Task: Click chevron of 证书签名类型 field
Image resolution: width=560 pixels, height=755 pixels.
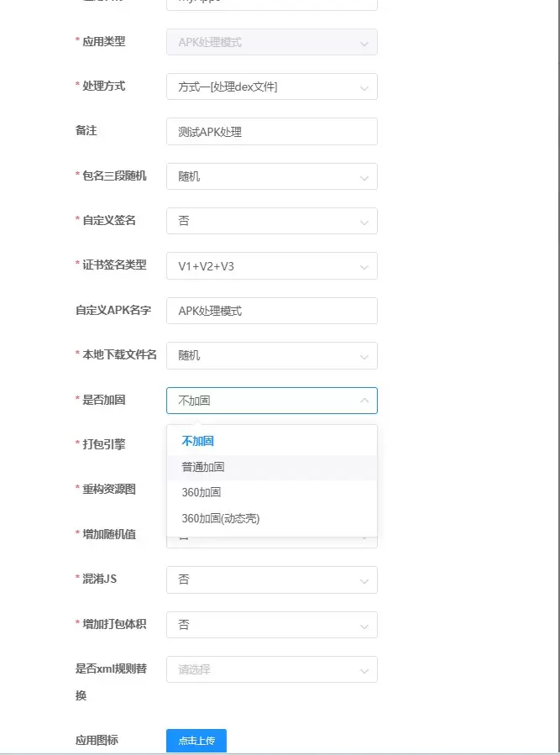Action: pos(364,267)
